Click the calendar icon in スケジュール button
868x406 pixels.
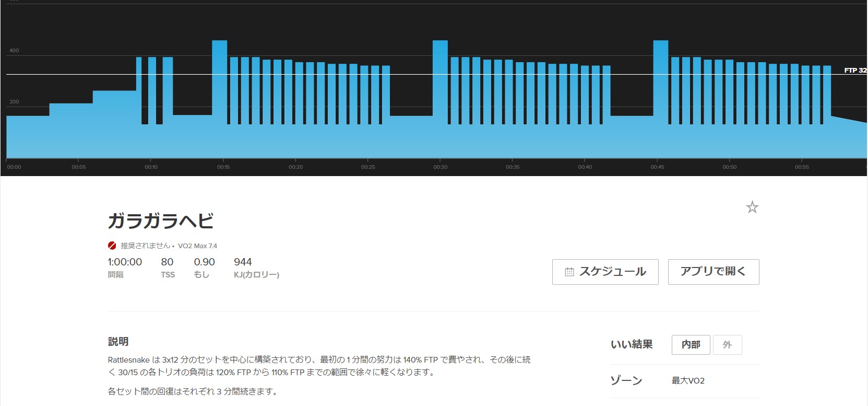(x=569, y=272)
